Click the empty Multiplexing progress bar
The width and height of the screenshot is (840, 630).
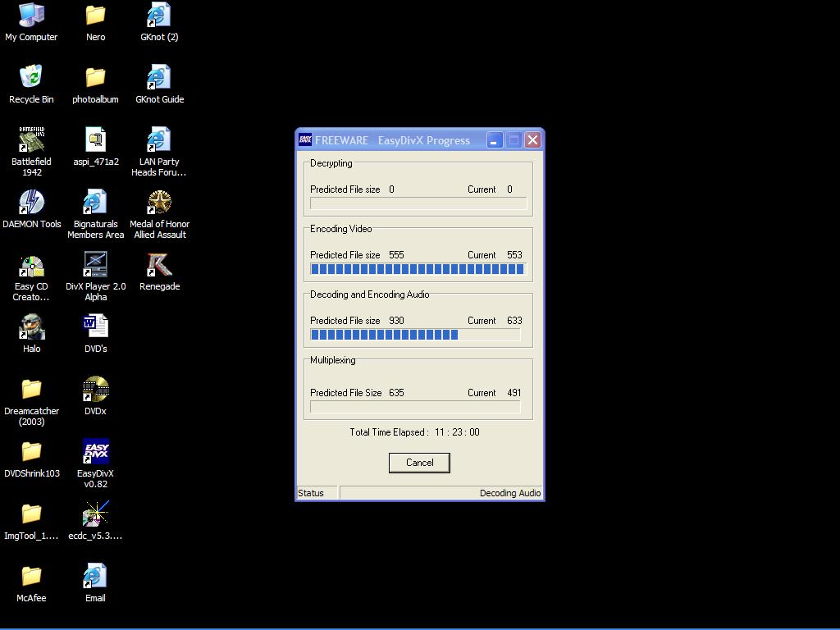point(415,407)
